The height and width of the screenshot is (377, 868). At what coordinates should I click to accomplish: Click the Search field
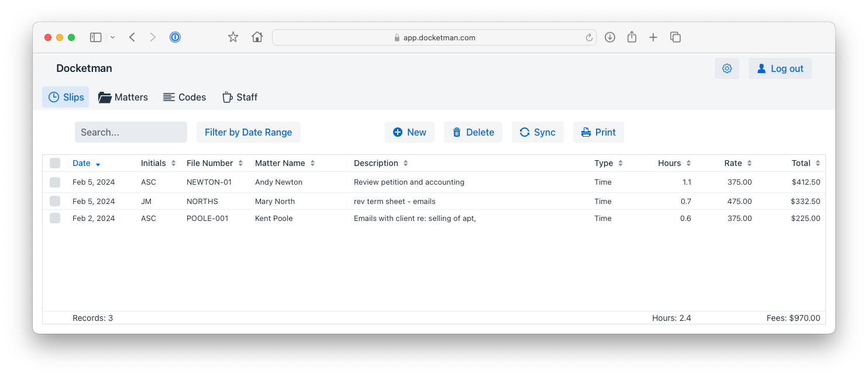[x=131, y=132]
